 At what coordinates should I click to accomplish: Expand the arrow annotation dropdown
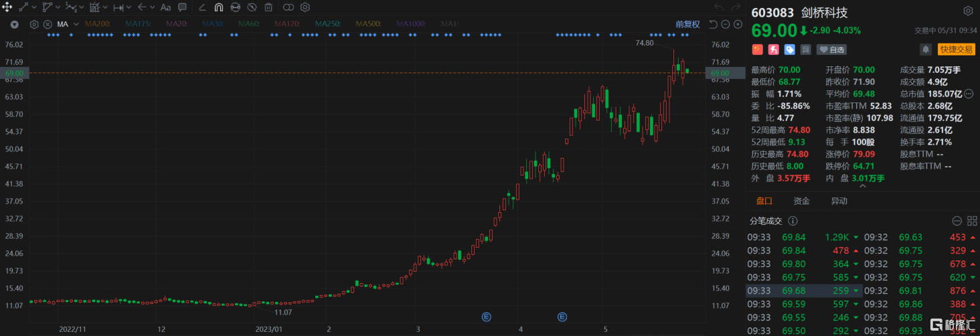point(152,7)
